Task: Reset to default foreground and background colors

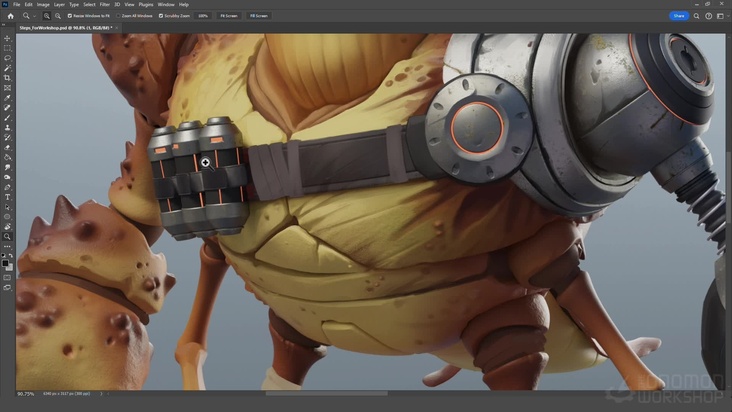Action: [4, 256]
